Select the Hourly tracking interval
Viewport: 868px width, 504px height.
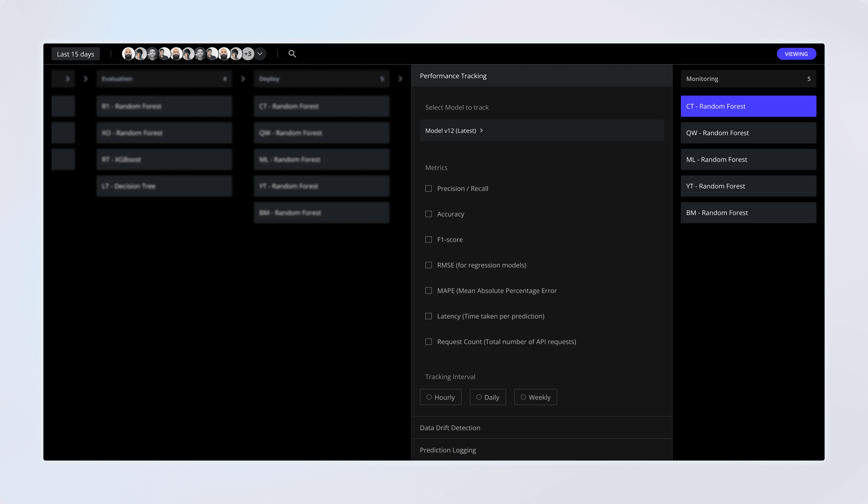pos(441,397)
